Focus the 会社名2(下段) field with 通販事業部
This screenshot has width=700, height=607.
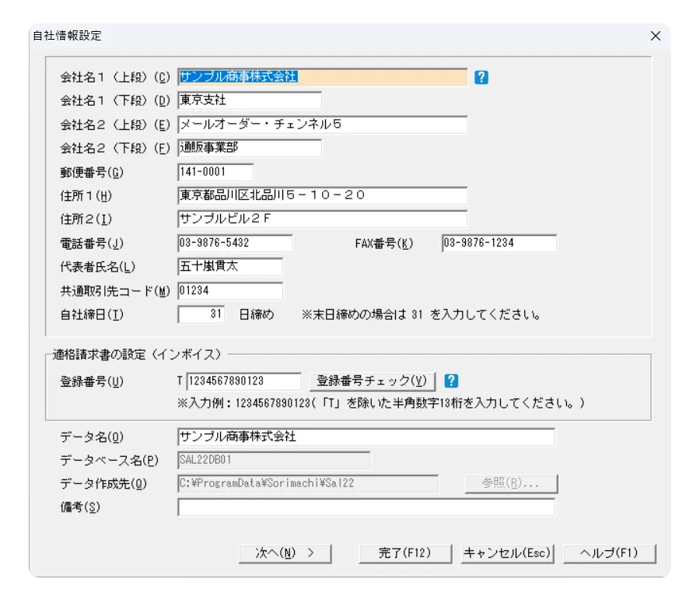(249, 148)
